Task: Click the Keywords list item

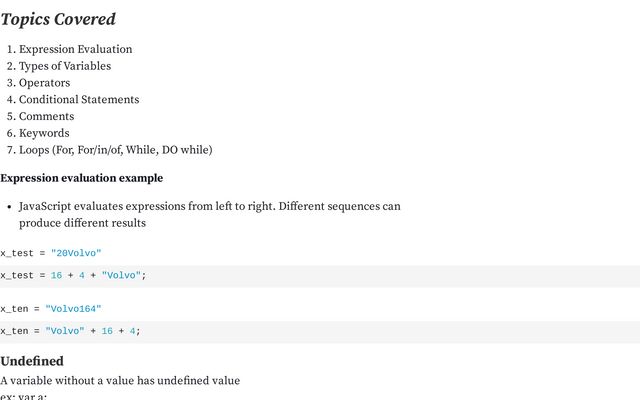Action: 44,133
